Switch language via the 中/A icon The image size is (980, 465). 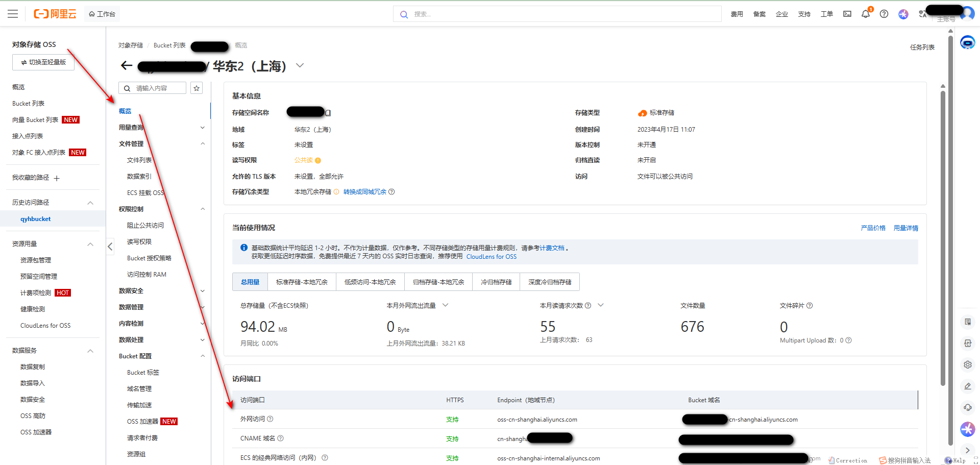[923, 14]
